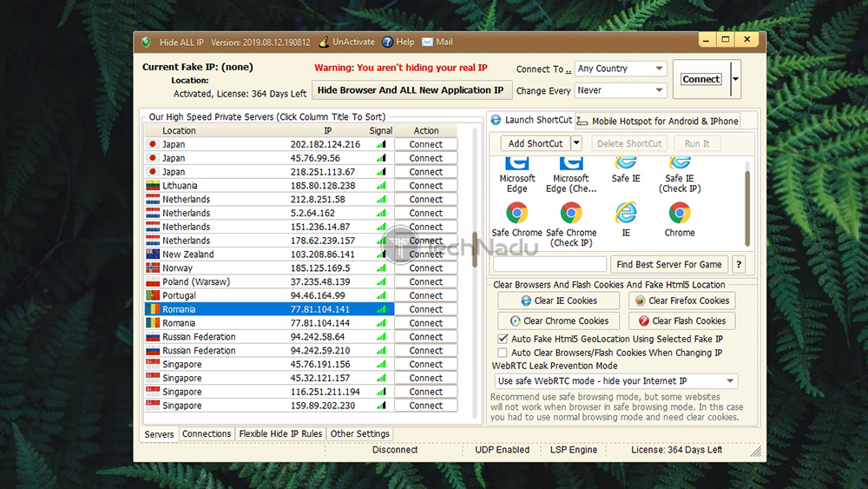Image resolution: width=868 pixels, height=489 pixels.
Task: Connect to Singapore server 159.89.202.230
Action: click(425, 406)
